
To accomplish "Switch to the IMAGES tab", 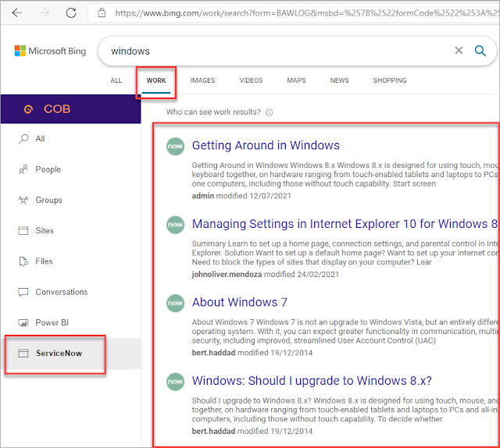I will (x=202, y=80).
